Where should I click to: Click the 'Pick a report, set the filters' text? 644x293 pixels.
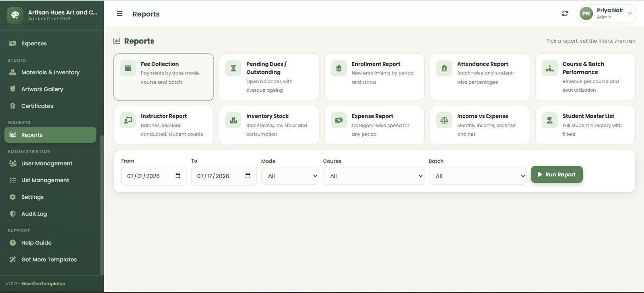[590, 41]
